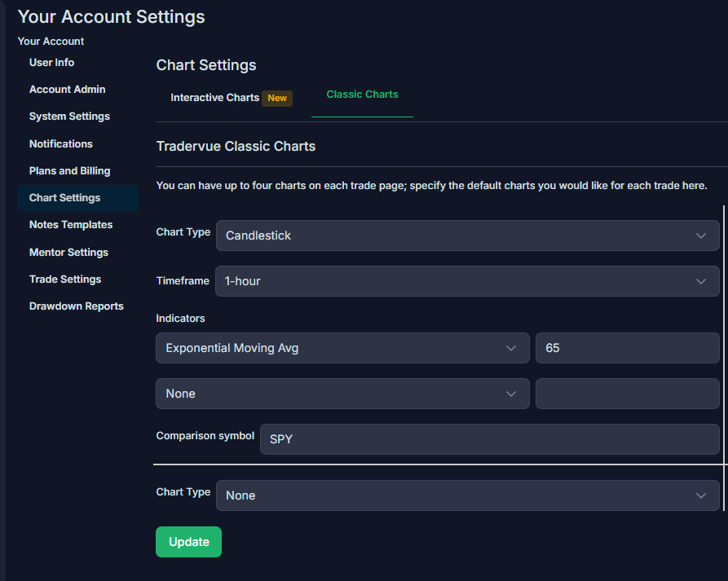Open the 1-hour Timeframe dropdown
The height and width of the screenshot is (581, 728).
[x=467, y=281]
